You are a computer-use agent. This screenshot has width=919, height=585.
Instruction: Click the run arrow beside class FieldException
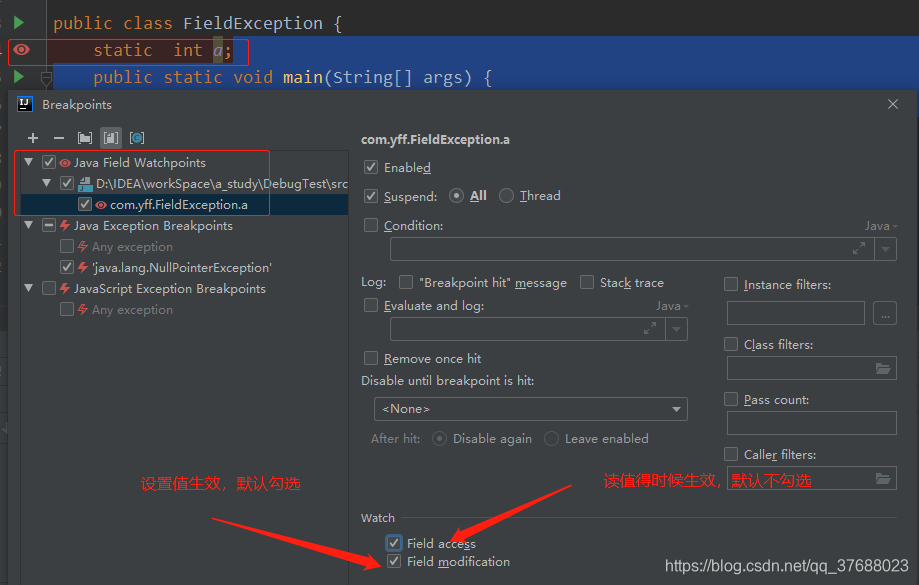click(19, 22)
